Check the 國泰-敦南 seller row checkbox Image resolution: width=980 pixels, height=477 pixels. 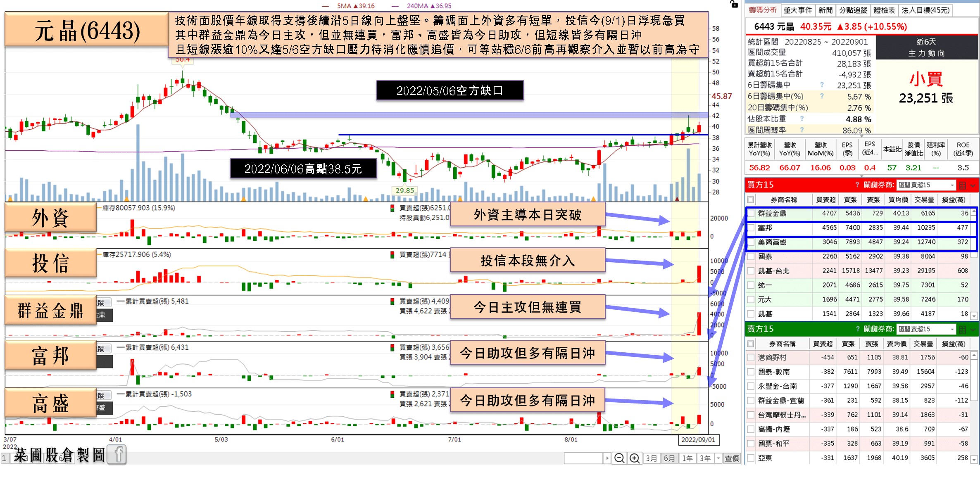tap(751, 372)
